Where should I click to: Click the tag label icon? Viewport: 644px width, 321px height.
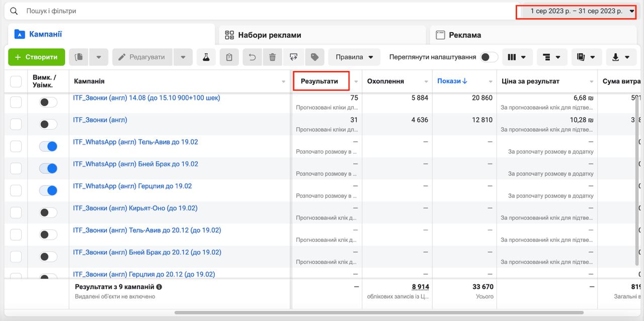[x=314, y=57]
